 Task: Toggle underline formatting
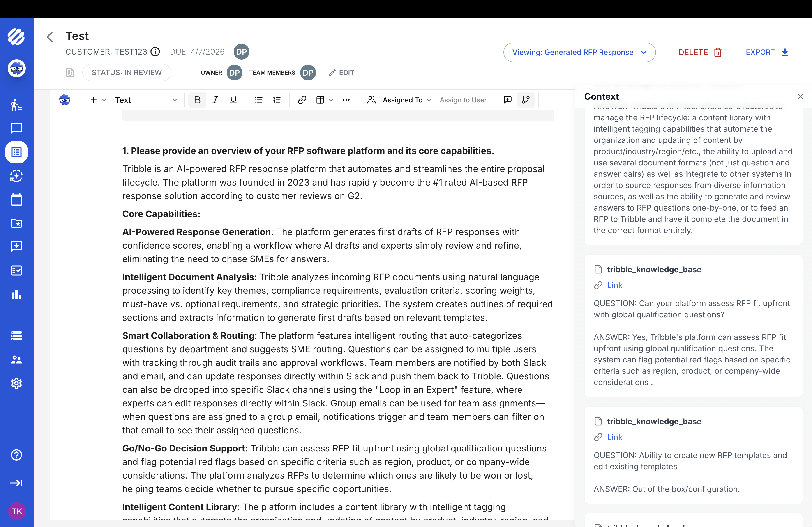[x=233, y=100]
